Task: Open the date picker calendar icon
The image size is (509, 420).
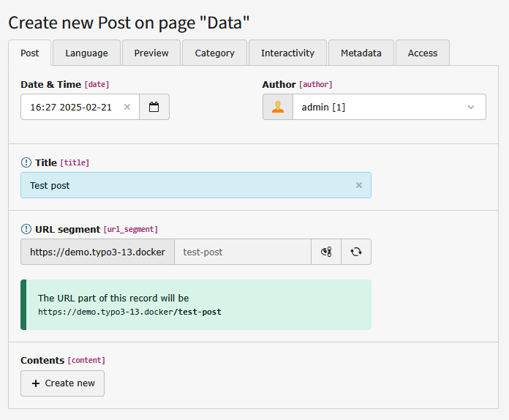Action: 154,107
